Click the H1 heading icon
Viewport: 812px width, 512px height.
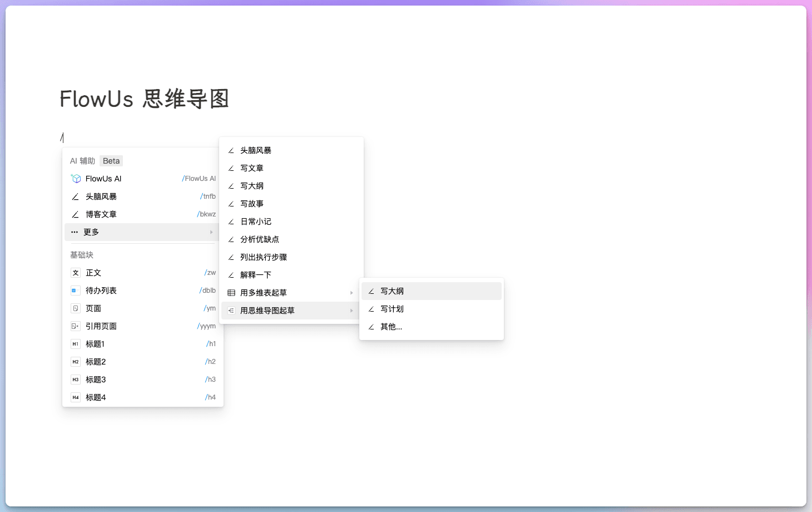[76, 344]
